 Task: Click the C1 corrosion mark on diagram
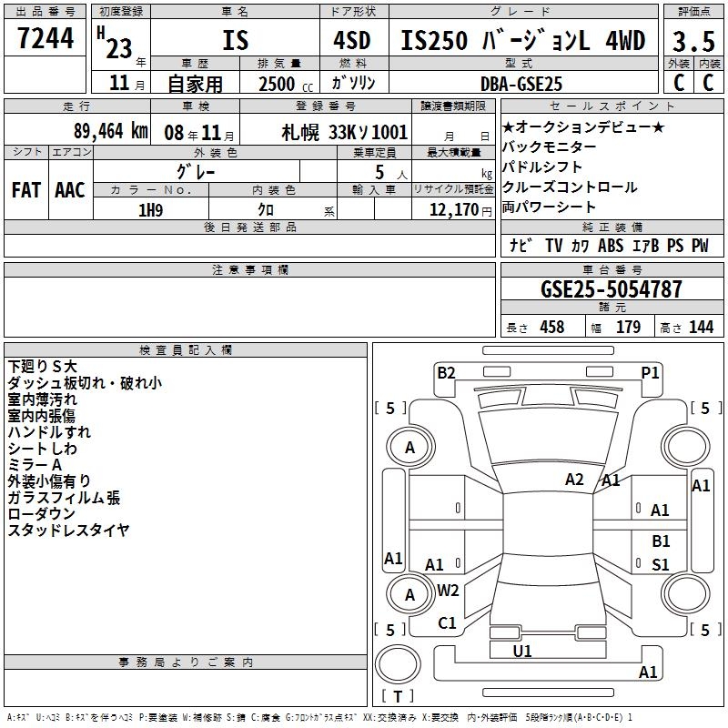447,623
